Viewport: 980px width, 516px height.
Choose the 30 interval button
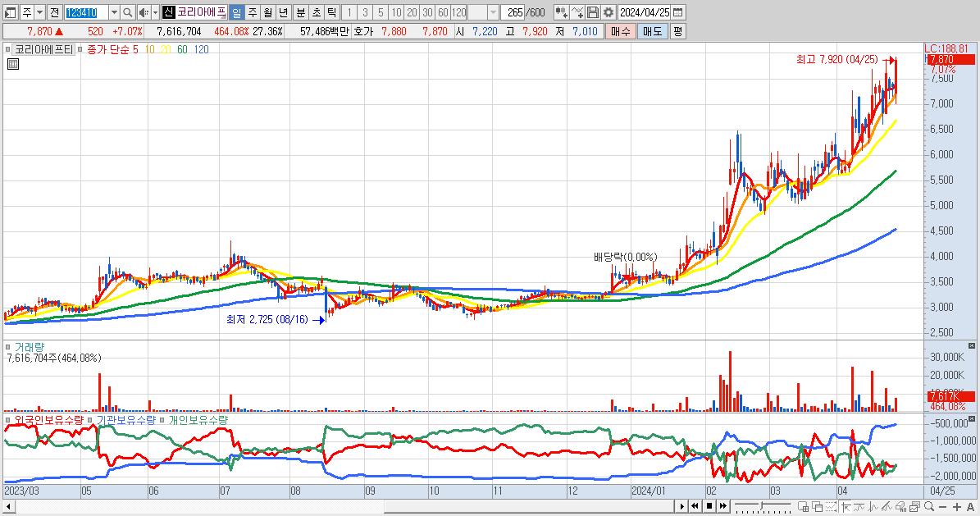(x=427, y=12)
